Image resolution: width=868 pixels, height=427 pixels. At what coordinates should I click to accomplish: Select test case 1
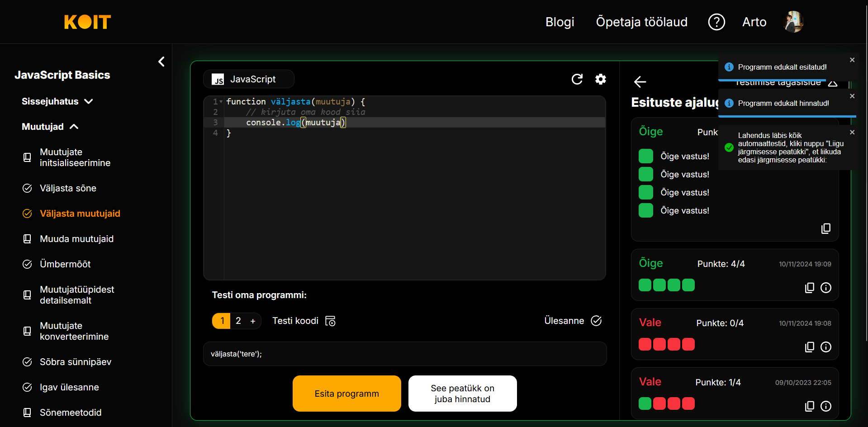click(222, 321)
